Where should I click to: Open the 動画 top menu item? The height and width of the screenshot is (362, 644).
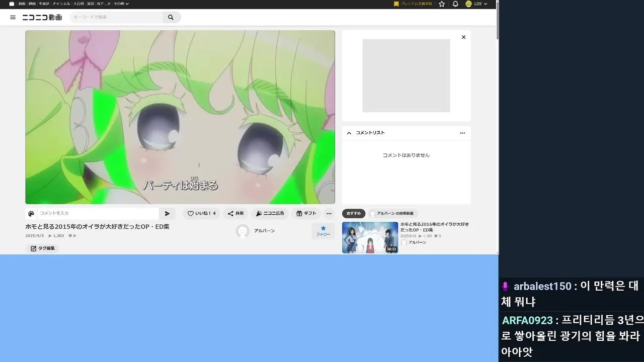pyautogui.click(x=22, y=4)
